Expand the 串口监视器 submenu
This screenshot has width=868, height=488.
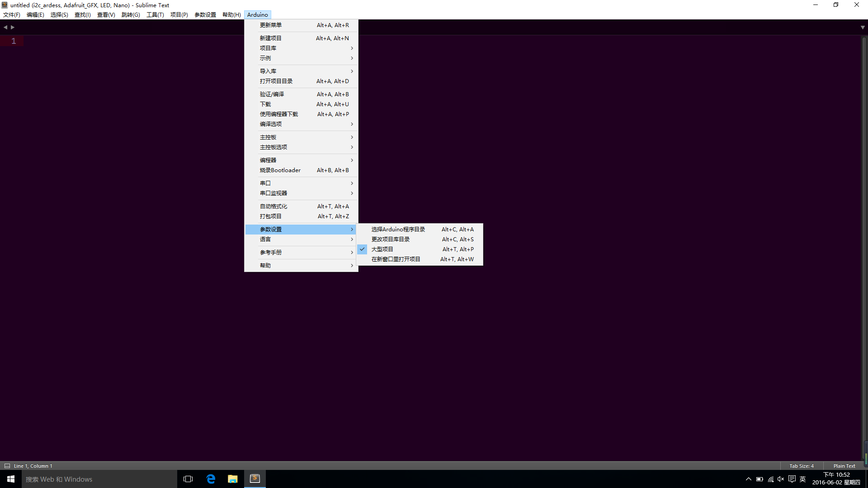click(x=301, y=193)
